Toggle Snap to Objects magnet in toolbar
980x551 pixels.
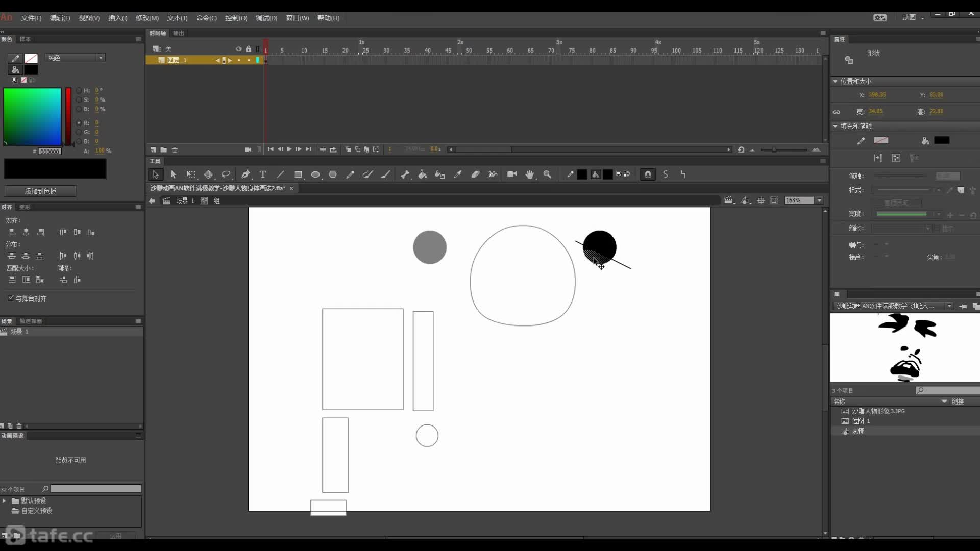click(648, 174)
